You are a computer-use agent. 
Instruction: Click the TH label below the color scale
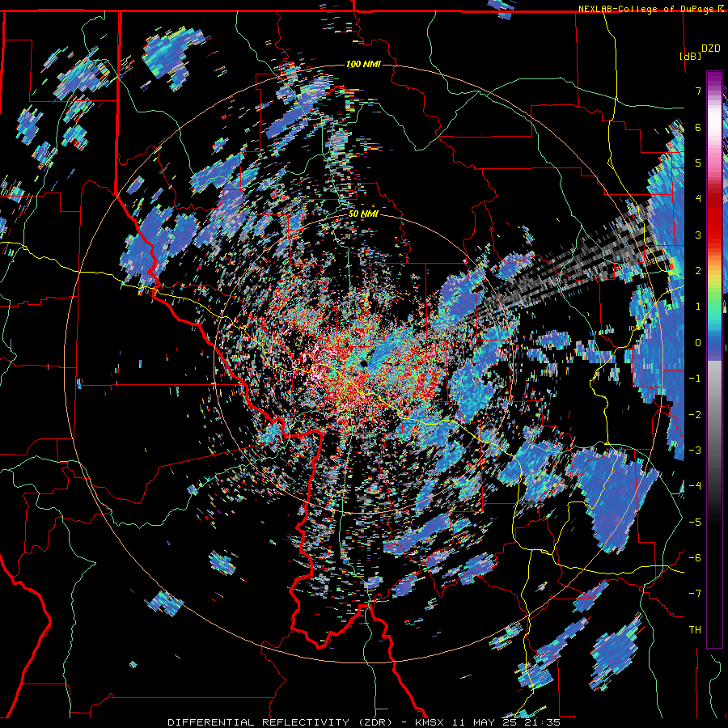pos(695,630)
